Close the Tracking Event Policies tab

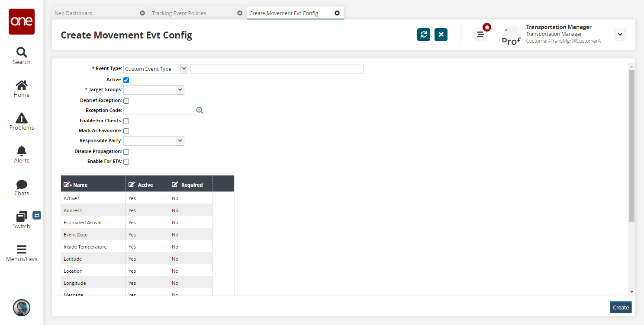pos(240,13)
